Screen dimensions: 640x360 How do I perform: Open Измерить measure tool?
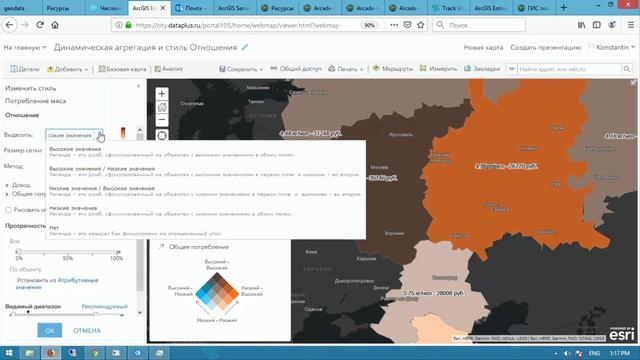click(x=438, y=69)
